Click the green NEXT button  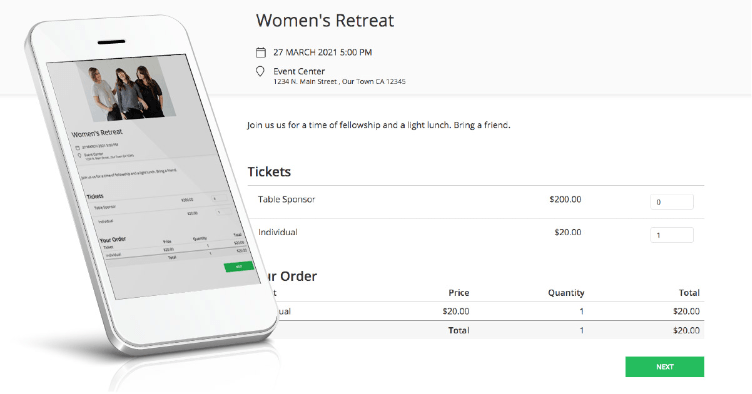point(664,367)
